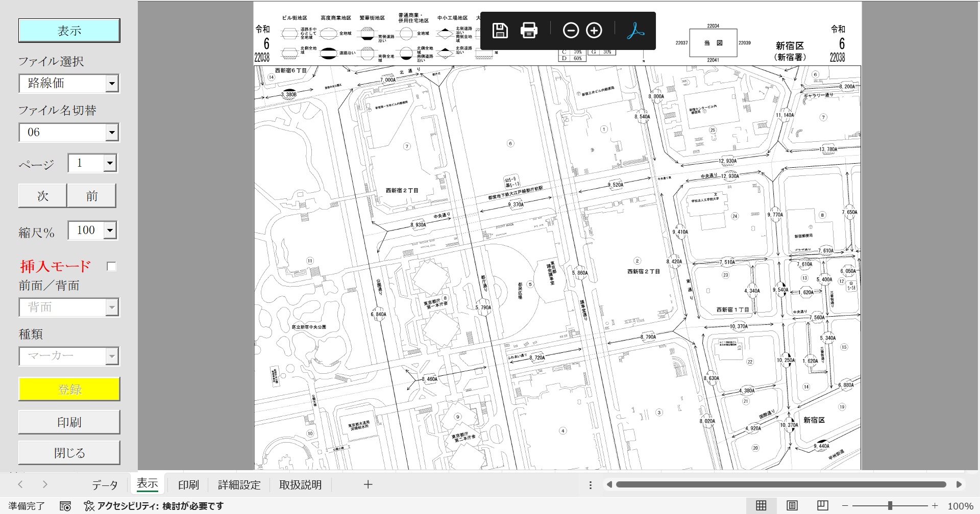Viewport: 980px width, 514px height.
Task: Select Page Break Preview view icon
Action: click(x=822, y=505)
